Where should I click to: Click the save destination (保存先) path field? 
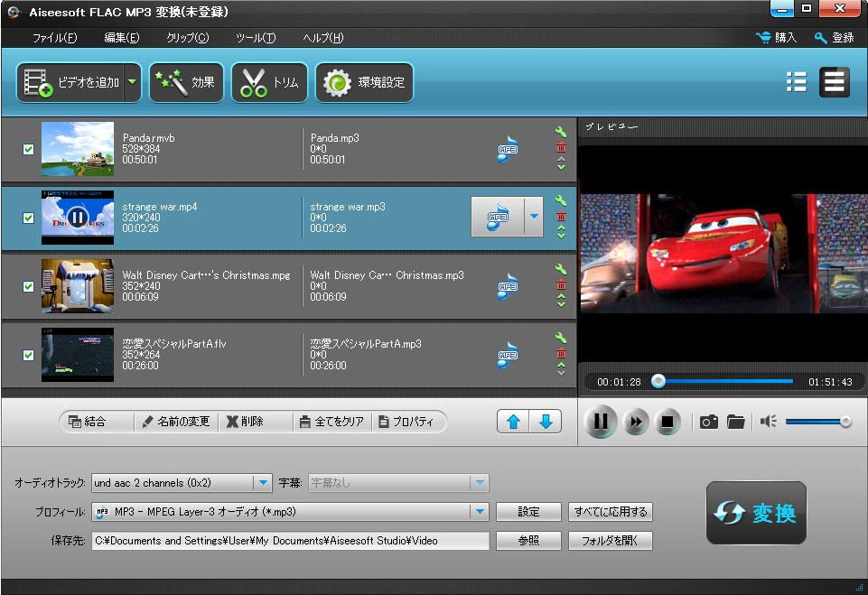[x=290, y=540]
